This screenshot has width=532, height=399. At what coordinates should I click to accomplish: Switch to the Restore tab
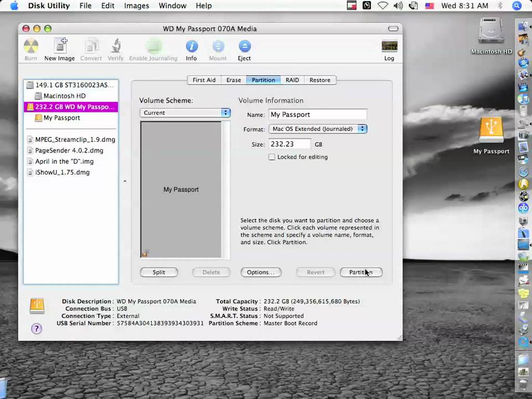320,80
